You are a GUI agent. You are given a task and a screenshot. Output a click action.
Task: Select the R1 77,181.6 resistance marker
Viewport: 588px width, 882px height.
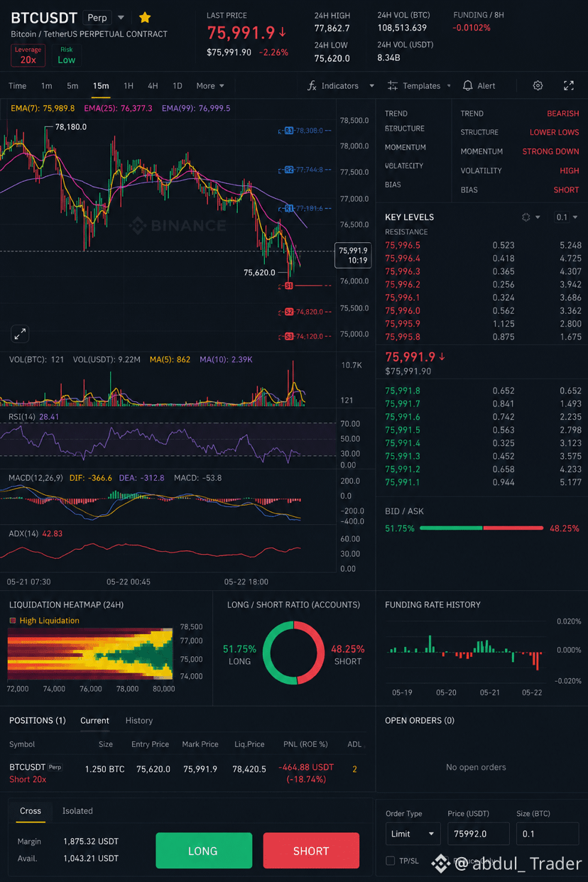coord(303,209)
